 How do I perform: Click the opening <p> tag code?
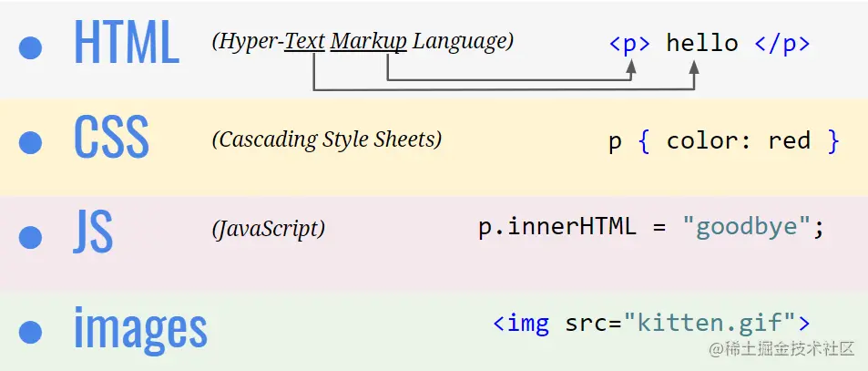[629, 43]
